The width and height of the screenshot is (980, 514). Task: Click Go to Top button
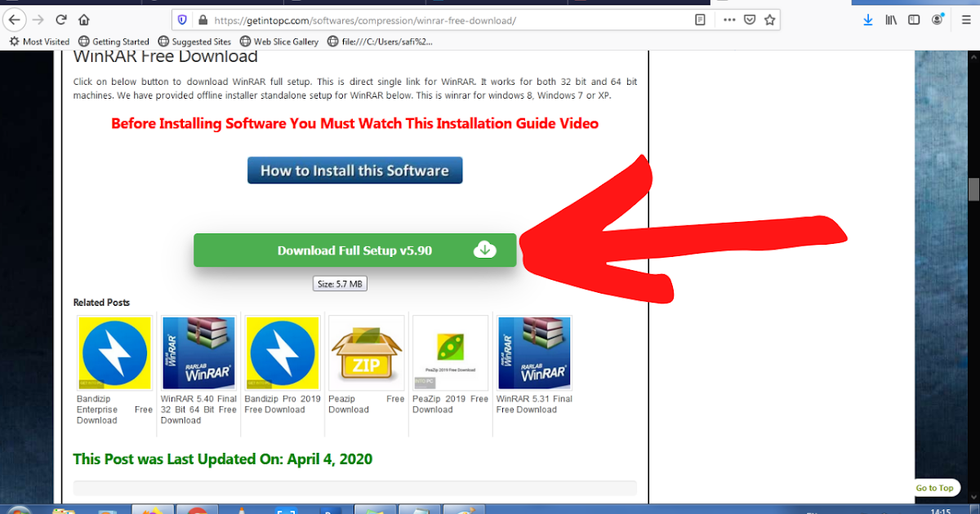click(934, 488)
